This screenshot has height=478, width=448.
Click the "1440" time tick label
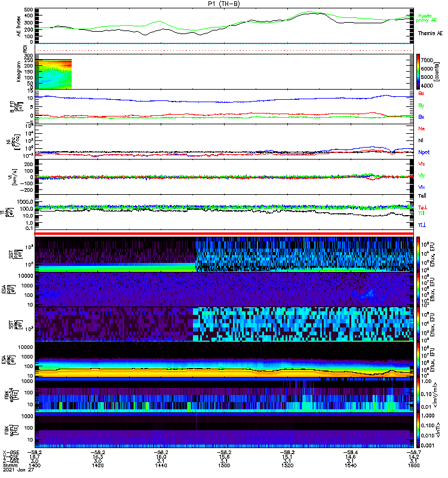pos(161,465)
